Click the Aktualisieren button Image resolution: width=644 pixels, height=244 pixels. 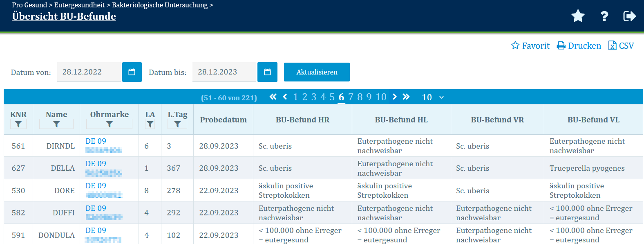(317, 72)
